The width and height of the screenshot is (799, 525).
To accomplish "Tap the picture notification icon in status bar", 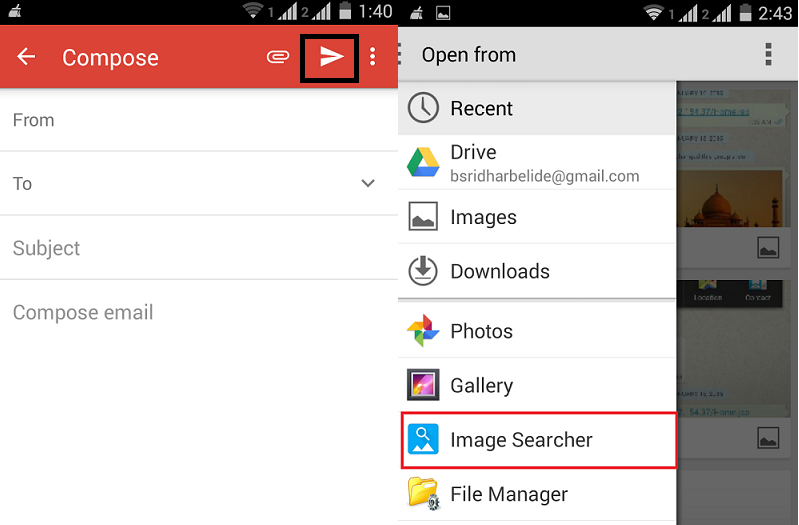I will [443, 13].
